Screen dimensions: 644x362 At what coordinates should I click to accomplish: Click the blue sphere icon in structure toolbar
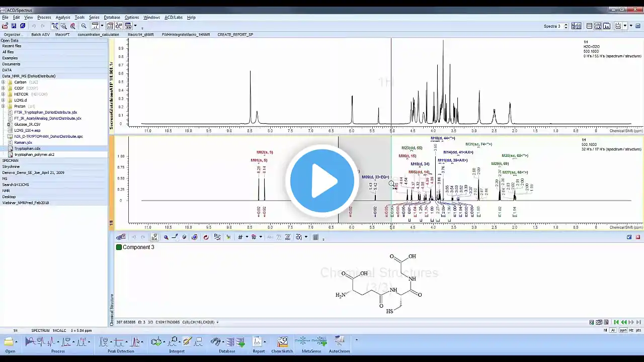pos(195,237)
